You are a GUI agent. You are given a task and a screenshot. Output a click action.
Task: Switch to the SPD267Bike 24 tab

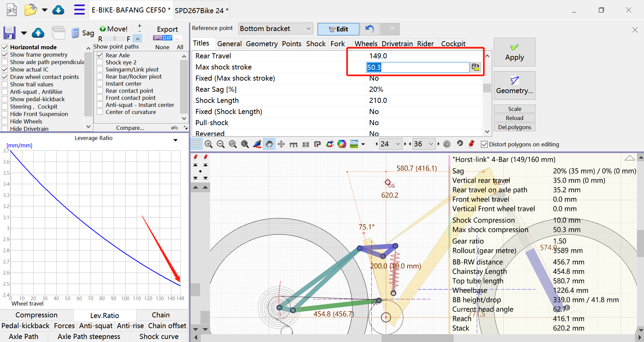201,10
